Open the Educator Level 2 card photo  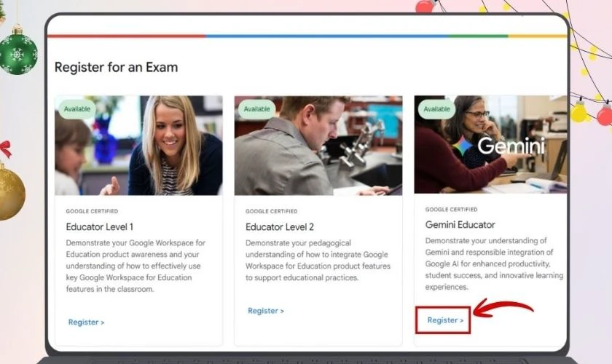click(318, 146)
